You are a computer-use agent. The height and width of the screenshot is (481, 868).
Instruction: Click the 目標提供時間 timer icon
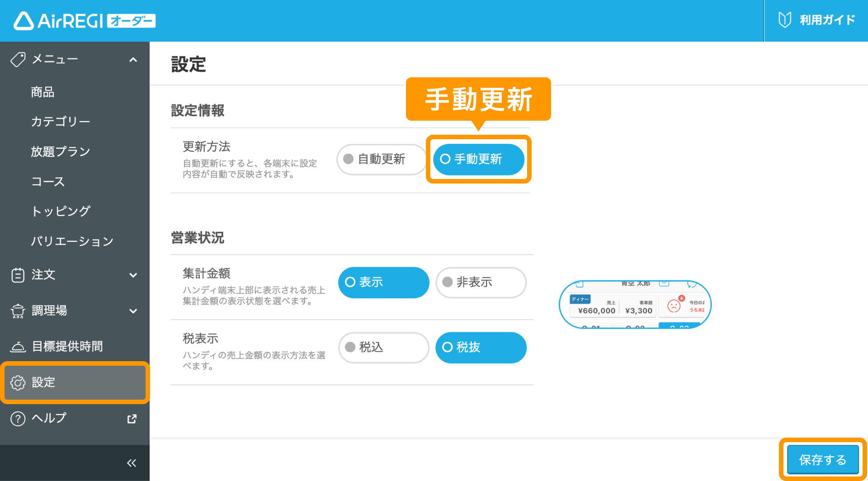tap(18, 346)
